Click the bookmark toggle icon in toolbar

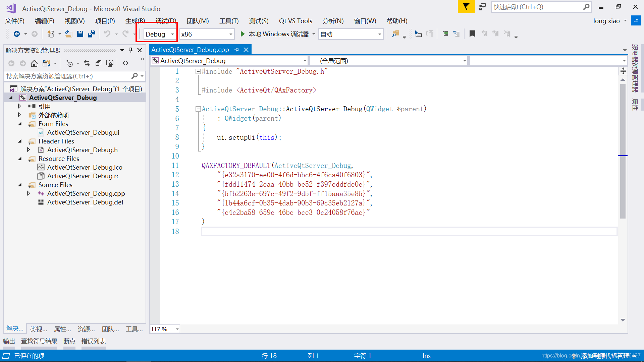tap(472, 34)
